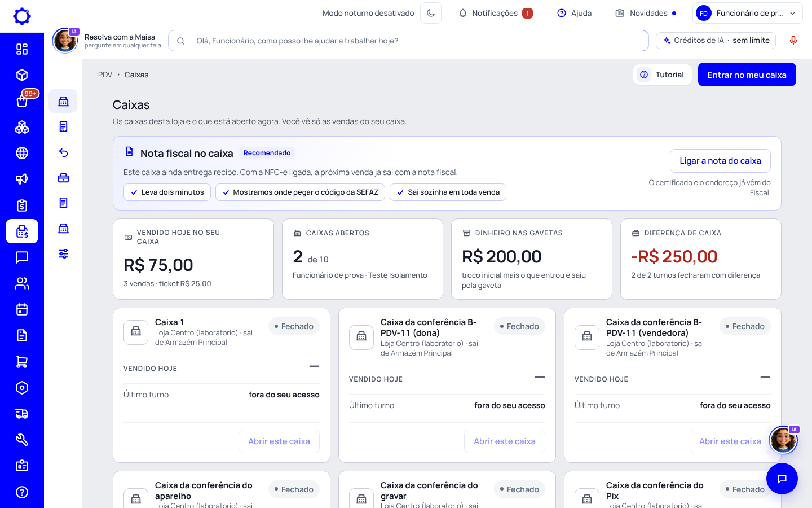Click Abrir este caixa for PDV-11 (dona)
The image size is (812, 508).
tap(505, 441)
